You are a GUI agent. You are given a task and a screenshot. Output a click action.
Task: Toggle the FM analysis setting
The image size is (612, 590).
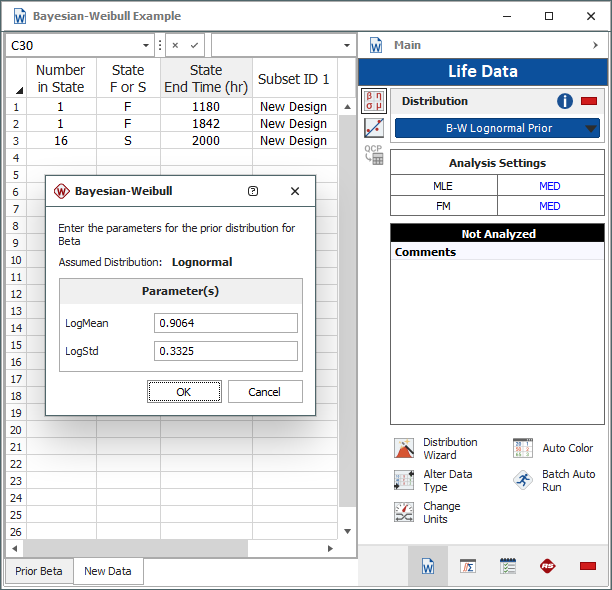point(443,206)
